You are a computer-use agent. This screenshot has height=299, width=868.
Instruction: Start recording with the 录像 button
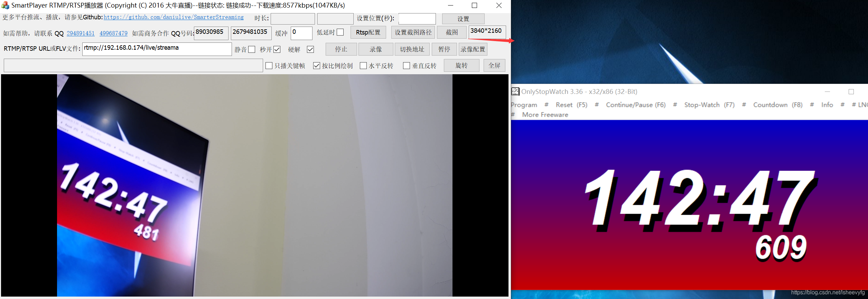tap(376, 49)
